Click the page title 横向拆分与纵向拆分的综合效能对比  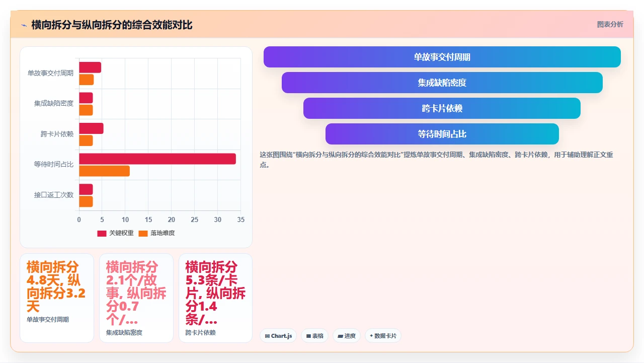point(112,25)
